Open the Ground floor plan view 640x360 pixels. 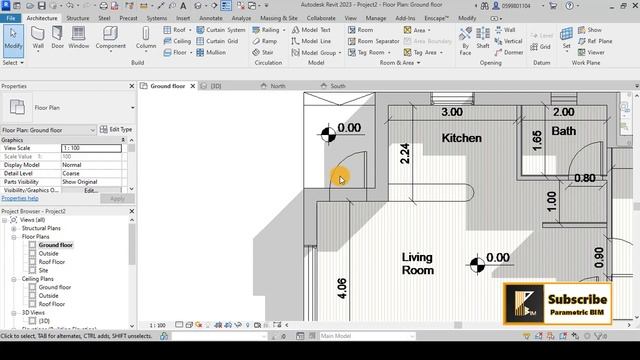[x=56, y=245]
